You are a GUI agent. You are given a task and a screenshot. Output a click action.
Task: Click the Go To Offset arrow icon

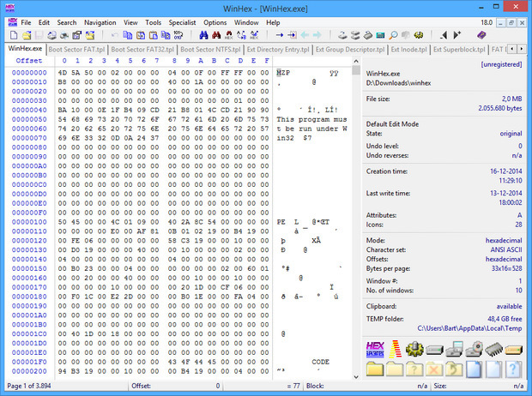279,35
